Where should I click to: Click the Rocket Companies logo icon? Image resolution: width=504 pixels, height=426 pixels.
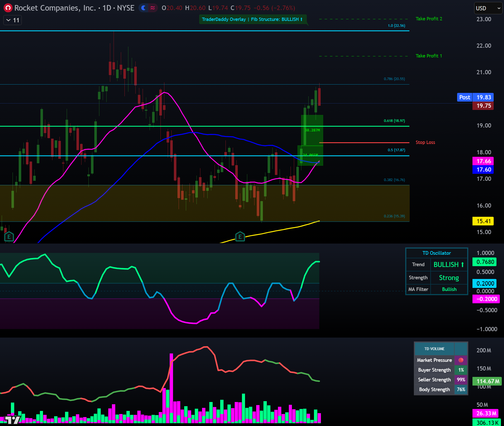pyautogui.click(x=8, y=8)
